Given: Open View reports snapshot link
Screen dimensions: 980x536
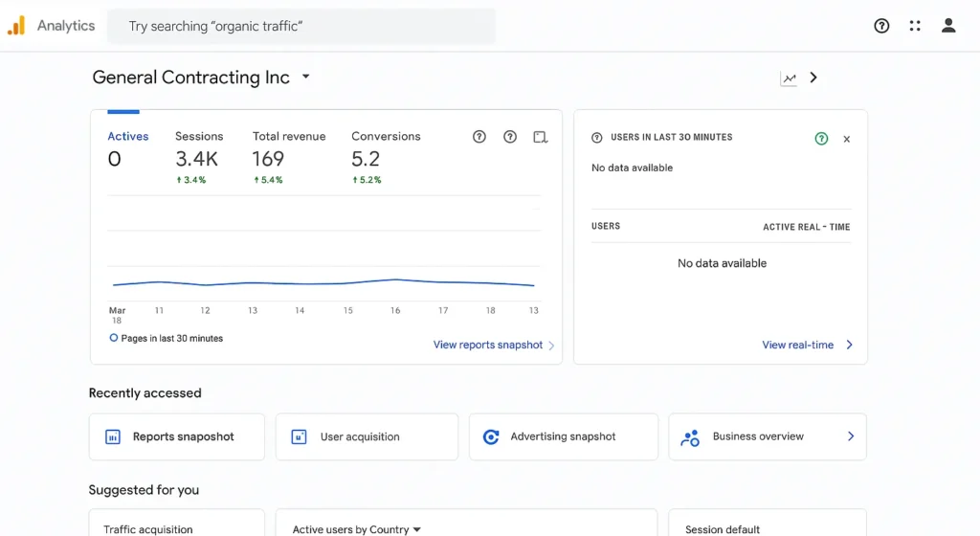Looking at the screenshot, I should tap(488, 345).
